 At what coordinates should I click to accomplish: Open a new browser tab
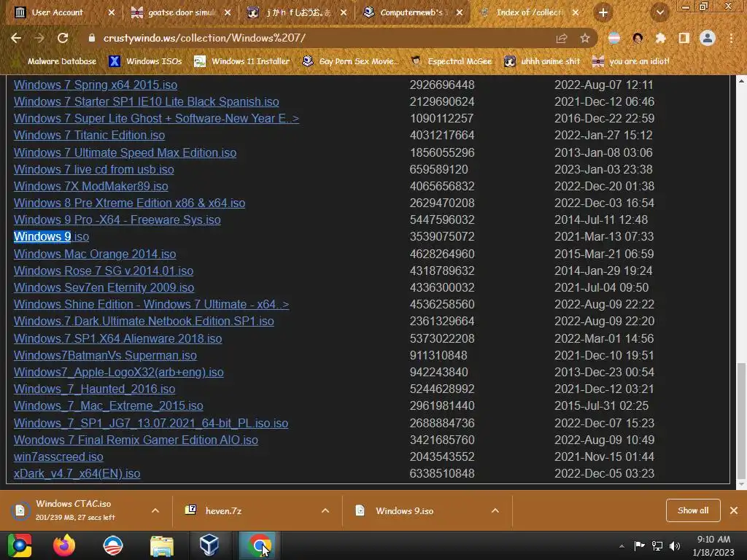pyautogui.click(x=603, y=12)
